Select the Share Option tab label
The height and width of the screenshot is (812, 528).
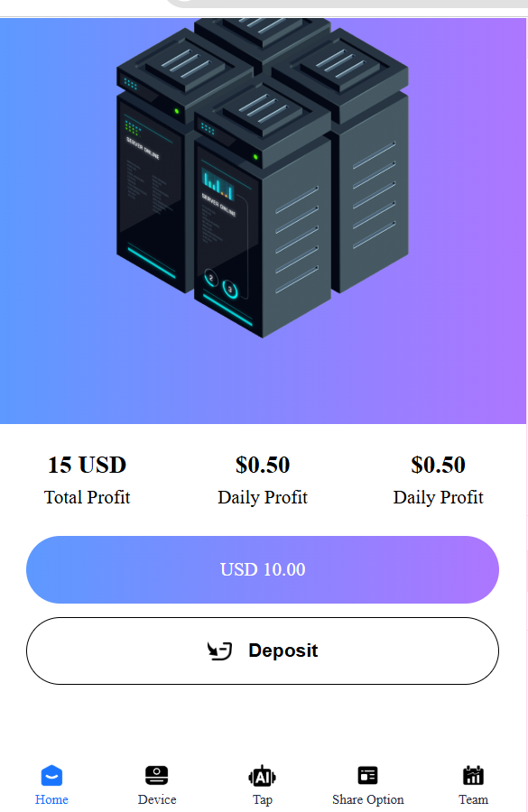[368, 800]
